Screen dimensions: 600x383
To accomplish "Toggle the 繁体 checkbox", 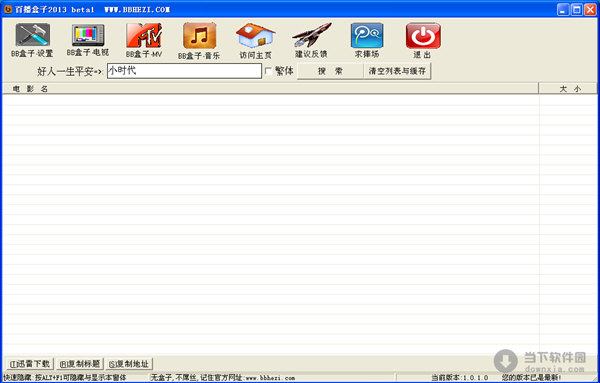I will 268,71.
